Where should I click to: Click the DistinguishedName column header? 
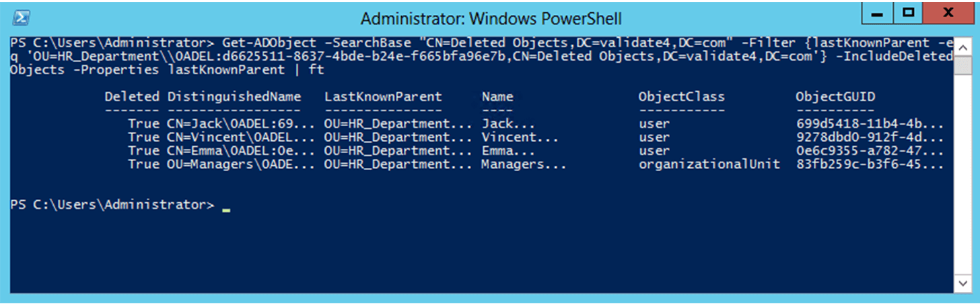234,96
